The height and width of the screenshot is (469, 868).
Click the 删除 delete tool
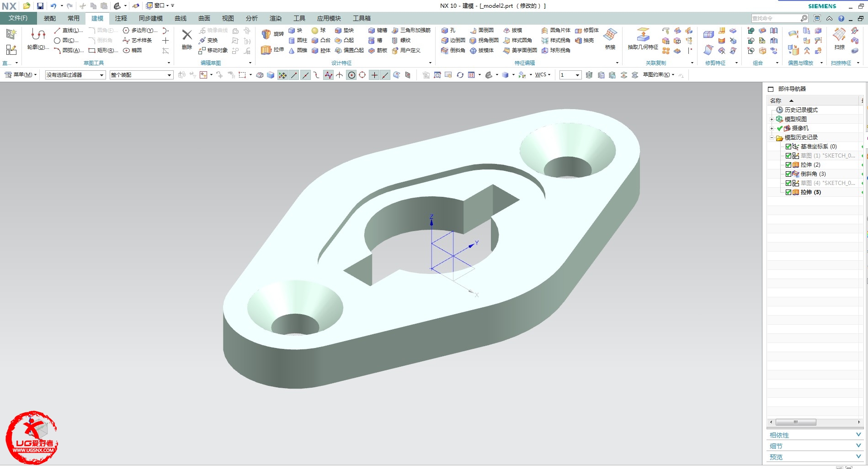[187, 39]
